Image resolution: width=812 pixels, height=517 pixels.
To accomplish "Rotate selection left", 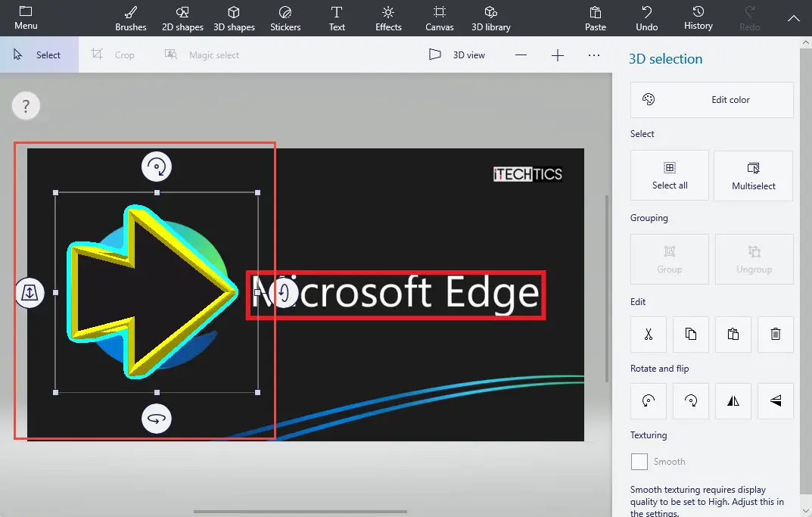I will point(649,400).
